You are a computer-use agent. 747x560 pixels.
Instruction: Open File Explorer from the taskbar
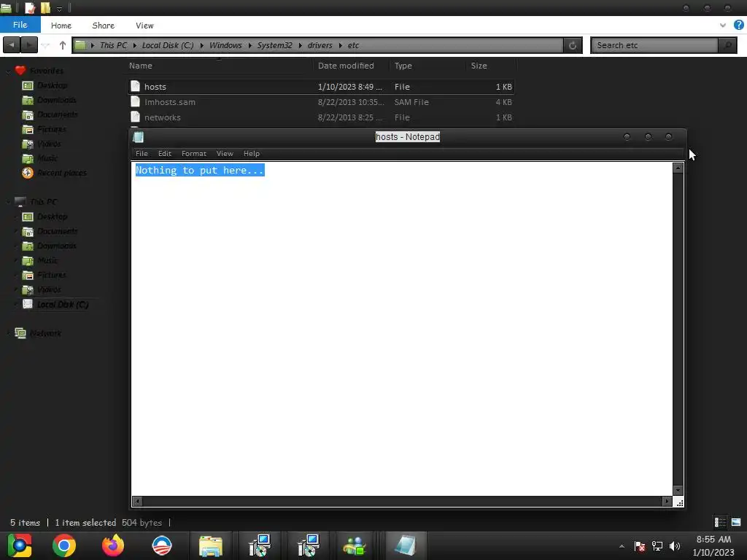coord(211,545)
